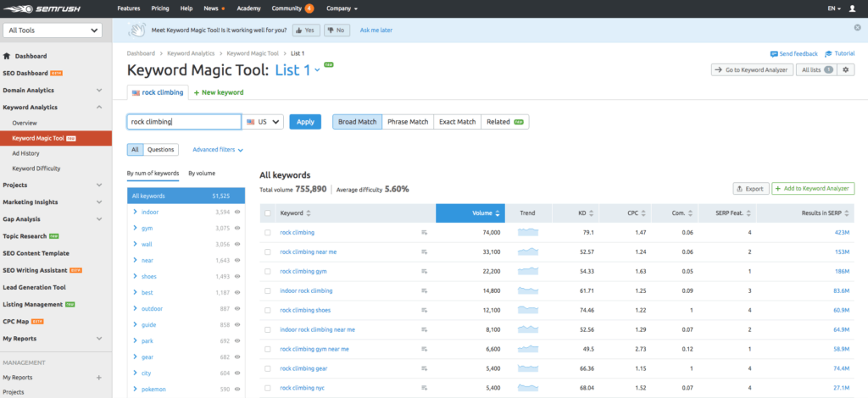
Task: Open the EN language dropdown
Action: (834, 8)
